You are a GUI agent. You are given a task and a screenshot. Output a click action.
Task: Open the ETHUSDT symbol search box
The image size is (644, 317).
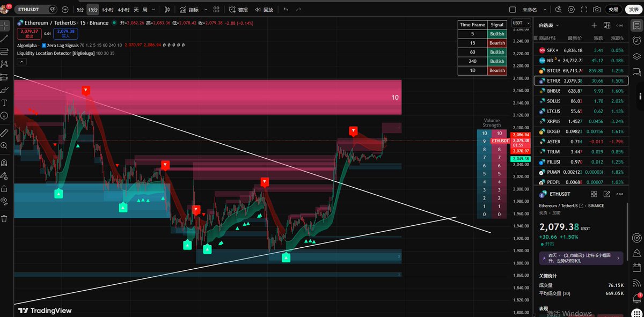click(x=35, y=10)
